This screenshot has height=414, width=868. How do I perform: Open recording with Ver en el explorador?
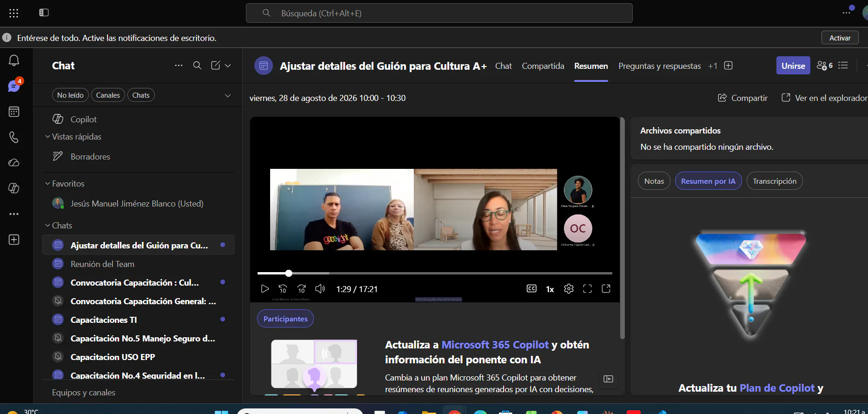coord(824,98)
